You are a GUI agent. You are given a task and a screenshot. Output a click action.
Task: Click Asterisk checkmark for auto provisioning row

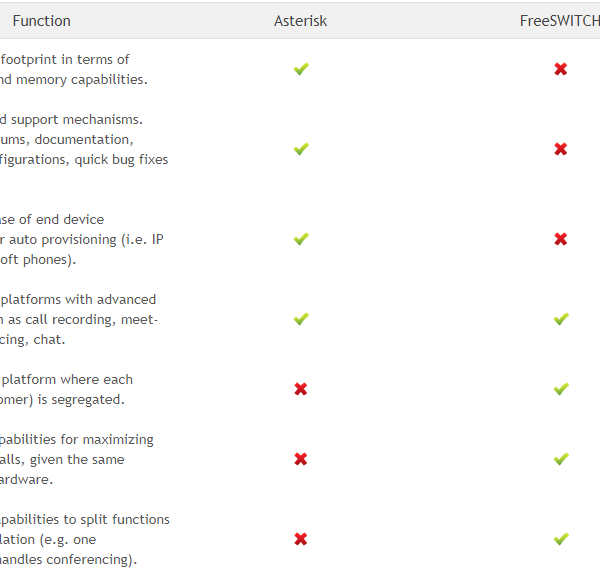pyautogui.click(x=301, y=239)
